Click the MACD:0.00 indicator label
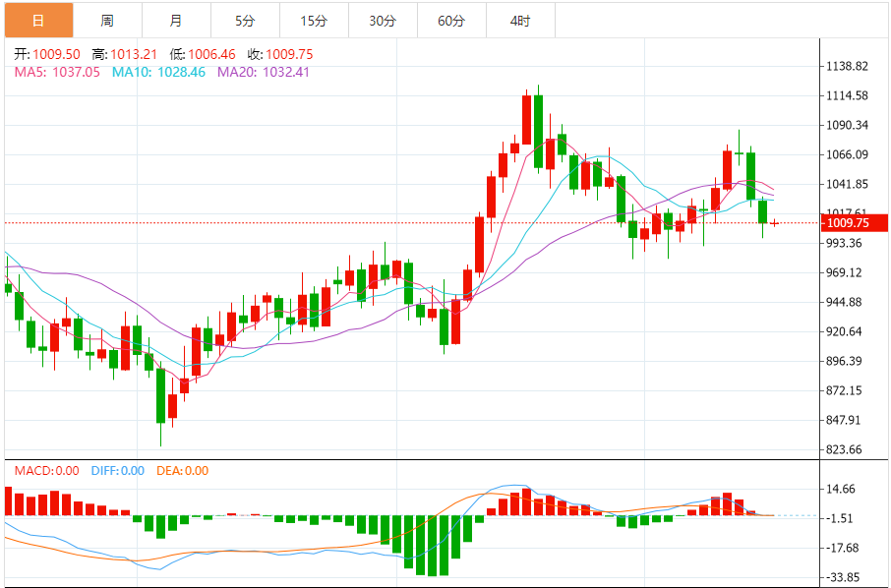Screen dimensions: 891x588 (x=46, y=471)
